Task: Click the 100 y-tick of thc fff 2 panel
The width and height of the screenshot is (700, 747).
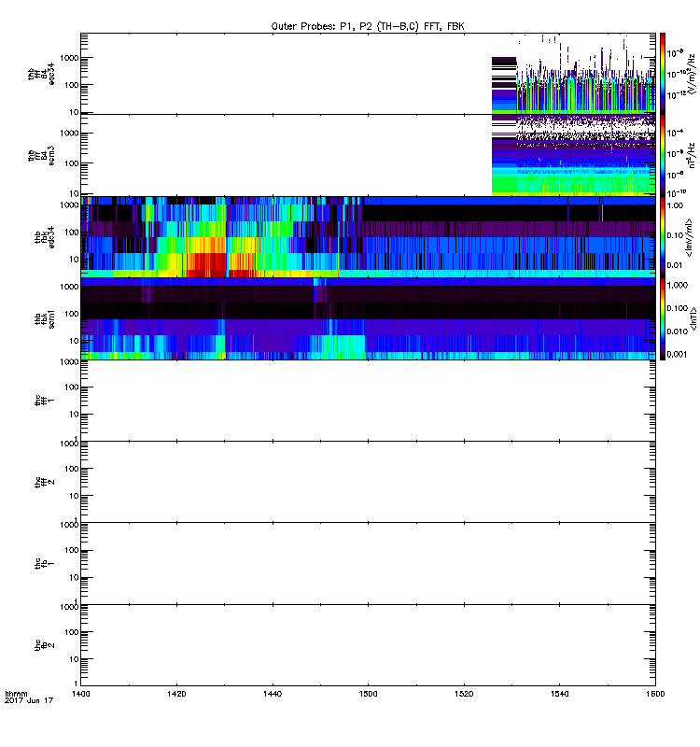Action: pyautogui.click(x=72, y=469)
